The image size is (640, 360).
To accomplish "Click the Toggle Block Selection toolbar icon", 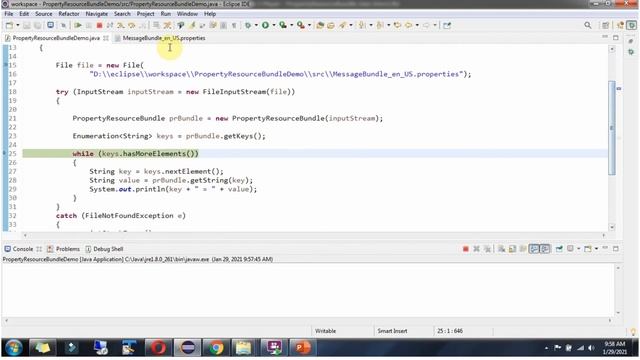I will click(224, 25).
